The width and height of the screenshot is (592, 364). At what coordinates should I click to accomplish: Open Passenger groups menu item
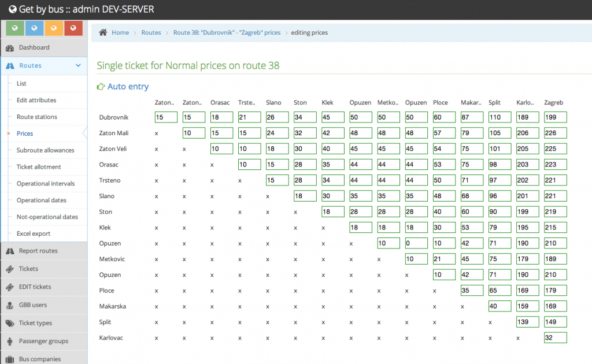coord(44,341)
